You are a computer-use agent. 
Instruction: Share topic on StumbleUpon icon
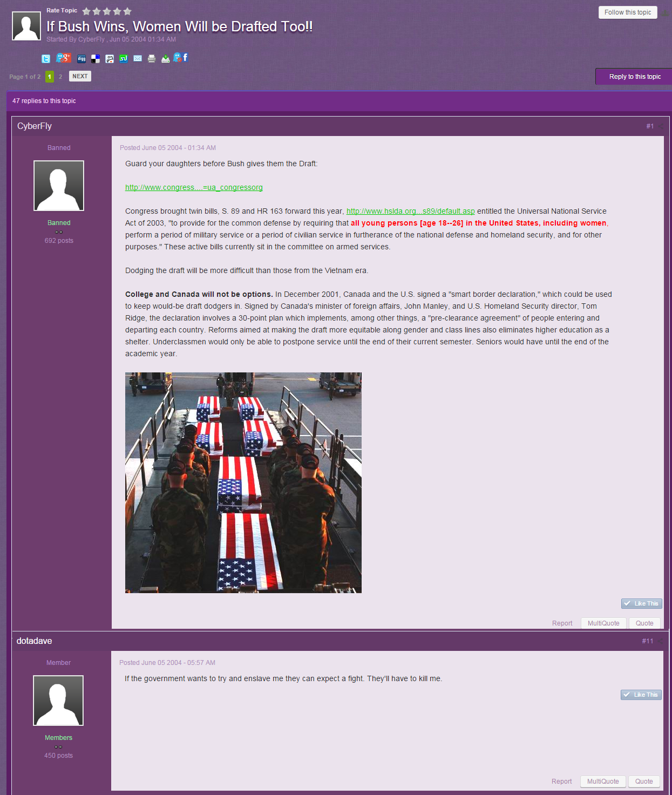click(124, 58)
